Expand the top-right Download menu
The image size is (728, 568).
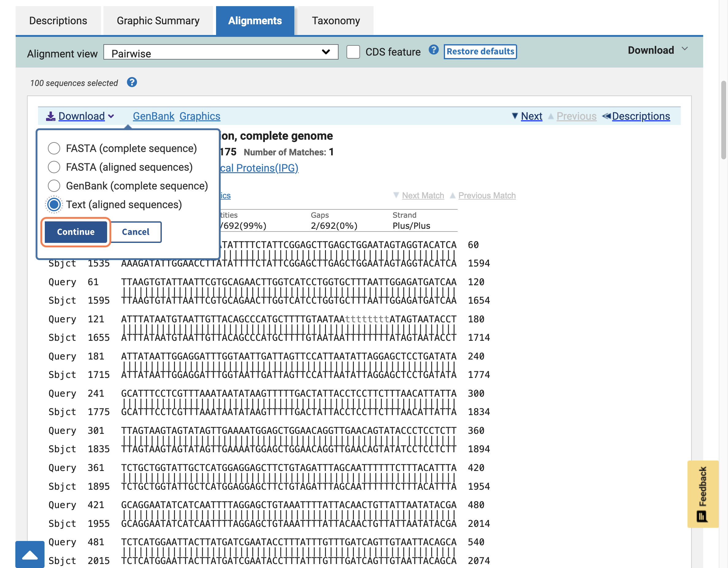(658, 50)
